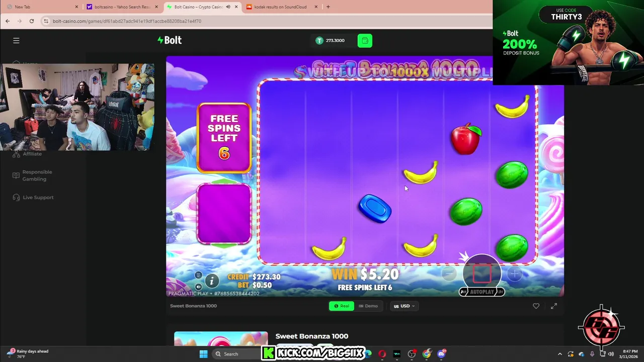This screenshot has width=644, height=362.
Task: Click the BET $0.50 text
Action: tap(255, 285)
